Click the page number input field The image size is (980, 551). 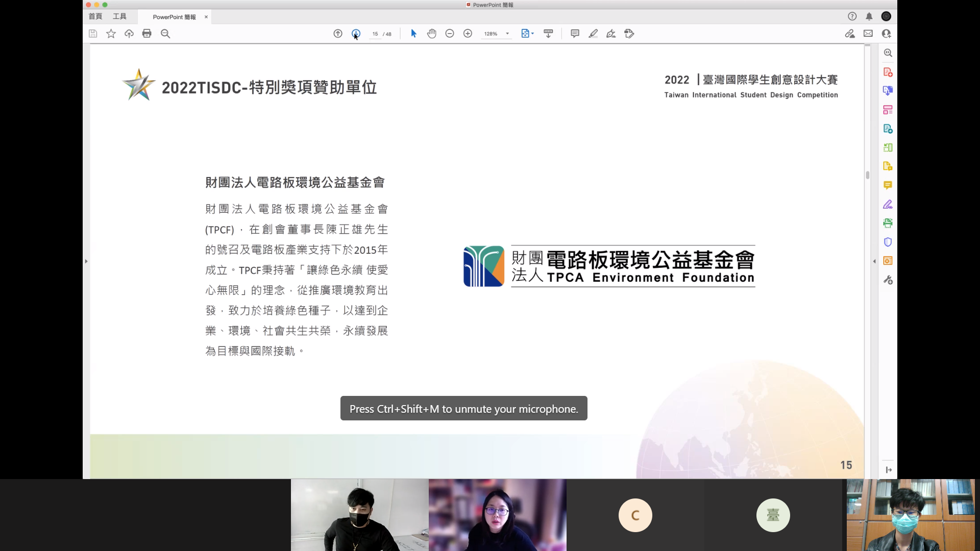click(x=375, y=34)
